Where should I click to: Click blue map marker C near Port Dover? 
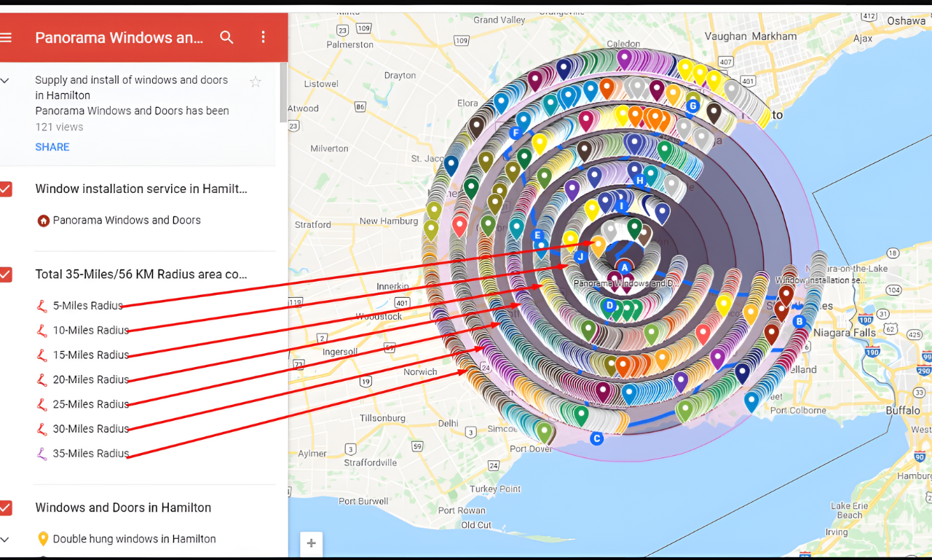pos(597,438)
